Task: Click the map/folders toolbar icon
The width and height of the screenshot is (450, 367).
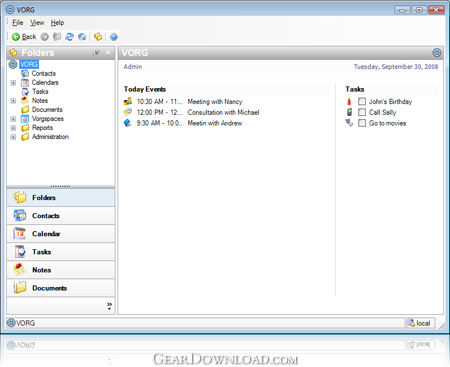Action: (57, 37)
